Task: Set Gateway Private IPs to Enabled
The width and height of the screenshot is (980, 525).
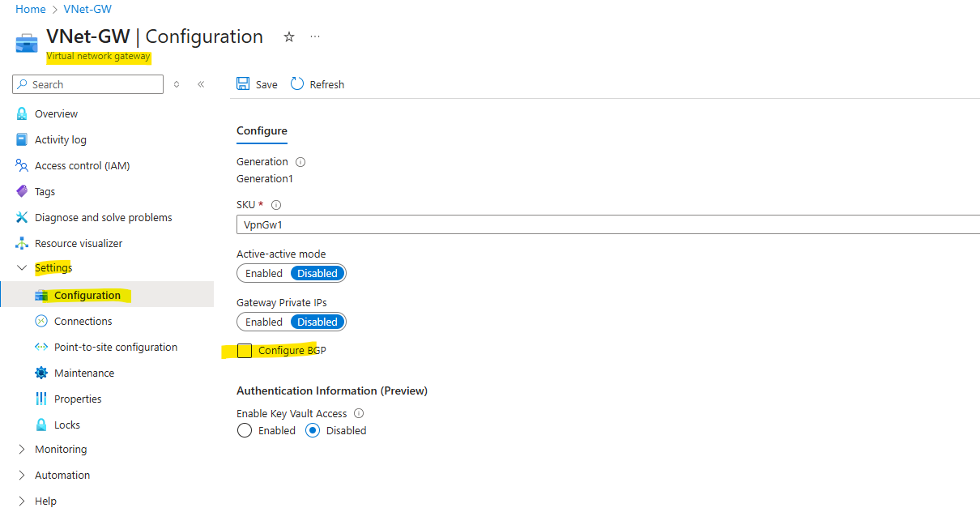Action: (264, 322)
